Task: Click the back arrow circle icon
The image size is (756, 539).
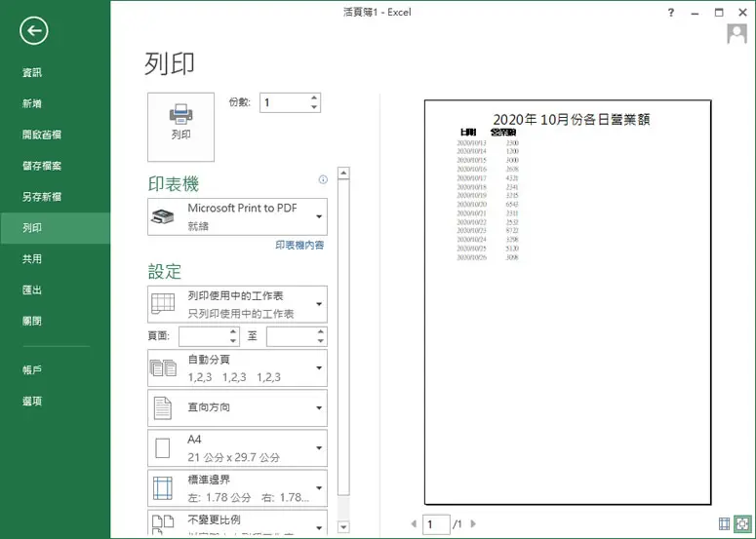Action: click(x=34, y=31)
